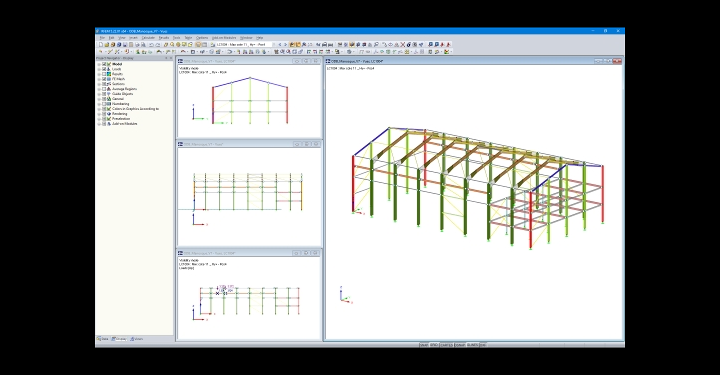Switch to the Views tab in navigator
This screenshot has height=375, width=720.
coord(136,339)
